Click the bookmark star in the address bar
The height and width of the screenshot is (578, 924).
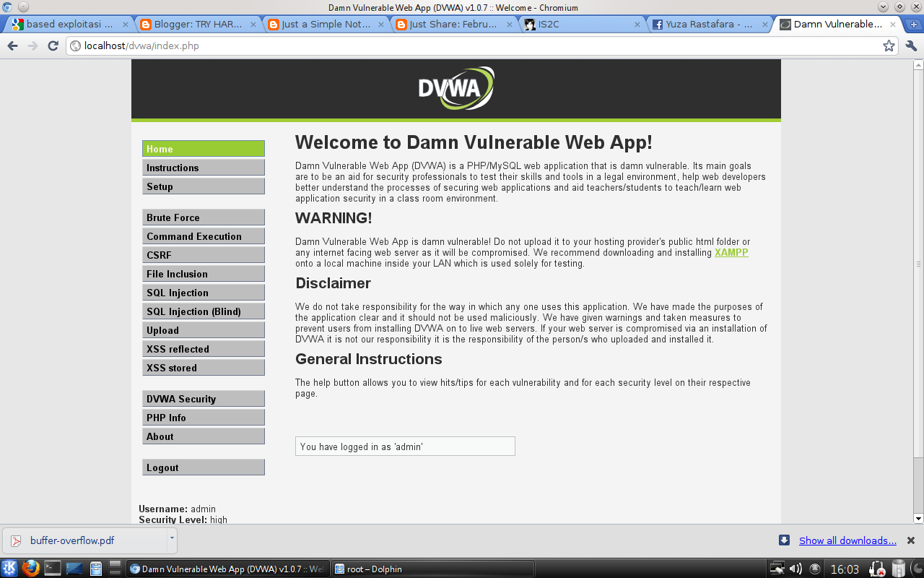pos(889,46)
